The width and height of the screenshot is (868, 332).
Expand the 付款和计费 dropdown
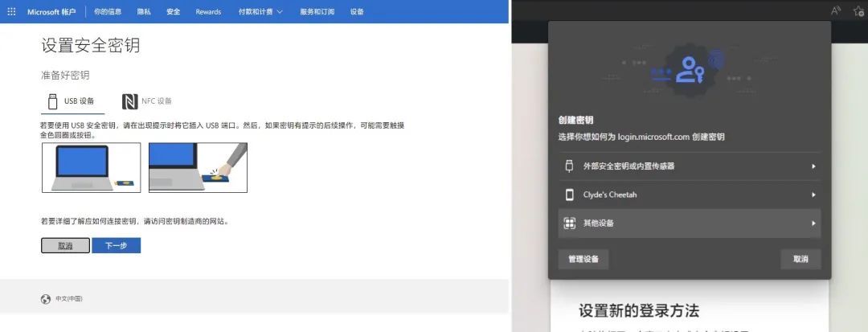pos(260,11)
